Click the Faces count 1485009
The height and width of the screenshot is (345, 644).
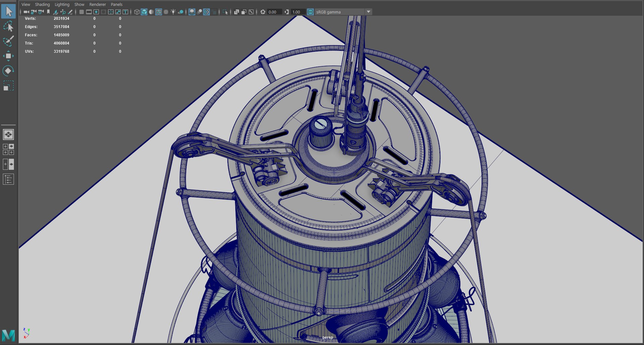click(x=61, y=35)
